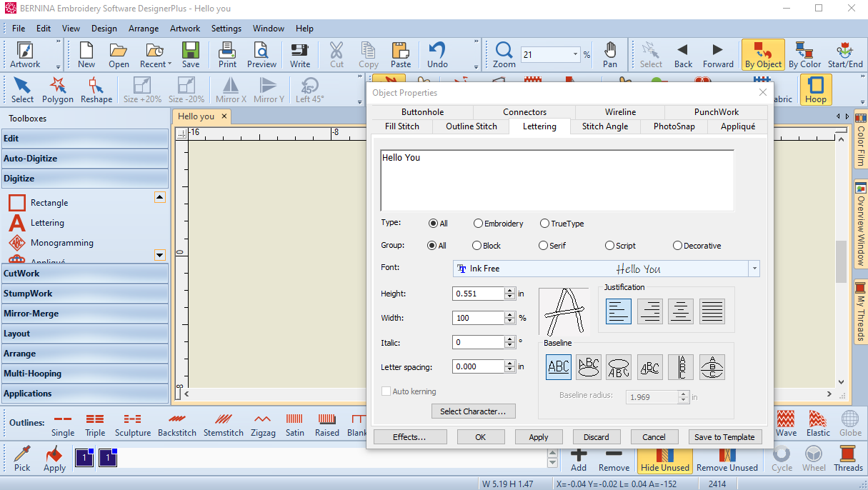Click Hide Unused colors

pos(665,459)
